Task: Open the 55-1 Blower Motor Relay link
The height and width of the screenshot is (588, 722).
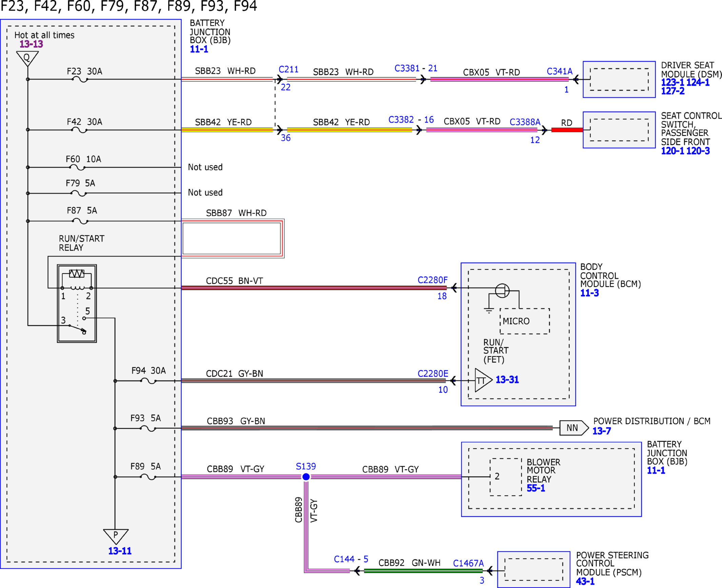Action: [536, 488]
